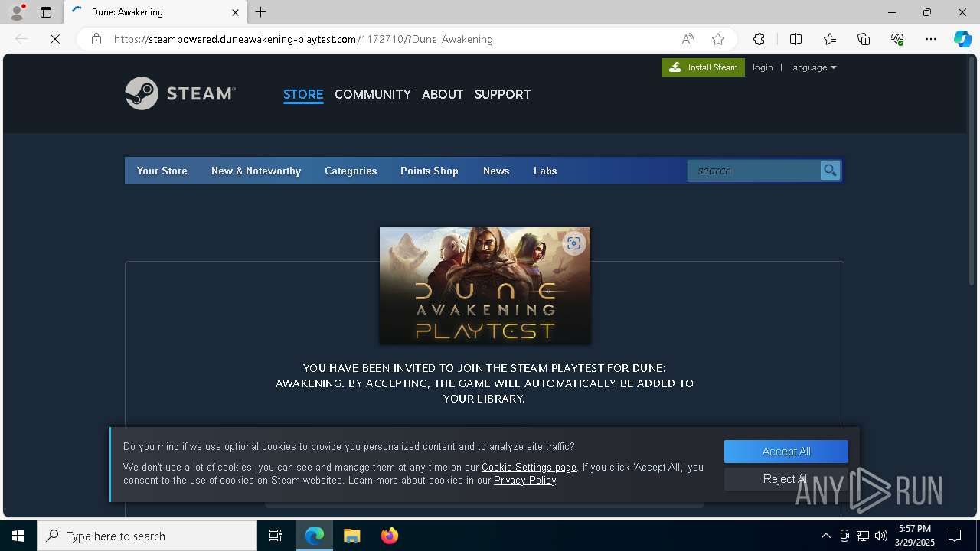Image resolution: width=980 pixels, height=551 pixels.
Task: Click the address bar URL
Action: point(303,39)
